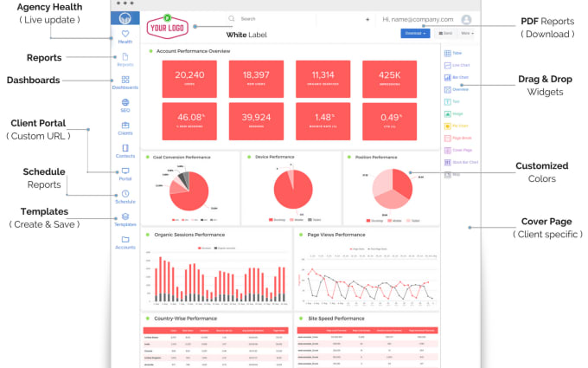The image size is (588, 368).
Task: Click the Organic Sessions Performance title
Action: 189,235
